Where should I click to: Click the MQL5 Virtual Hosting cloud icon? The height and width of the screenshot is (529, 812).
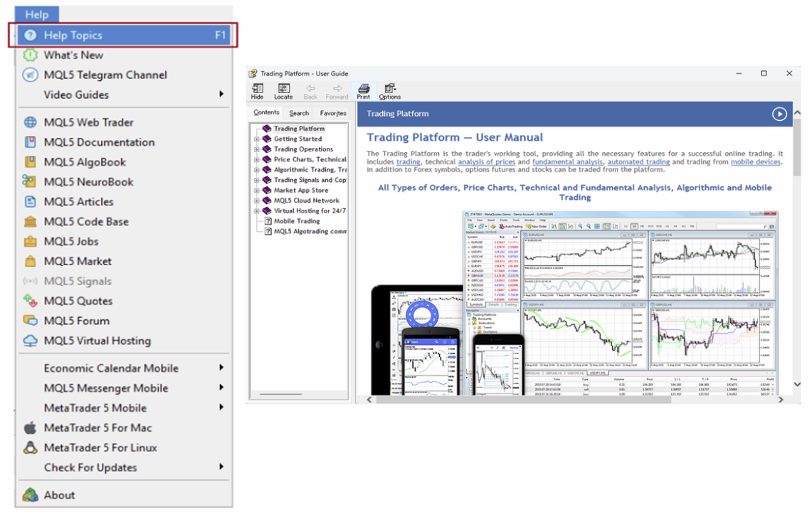pos(30,341)
